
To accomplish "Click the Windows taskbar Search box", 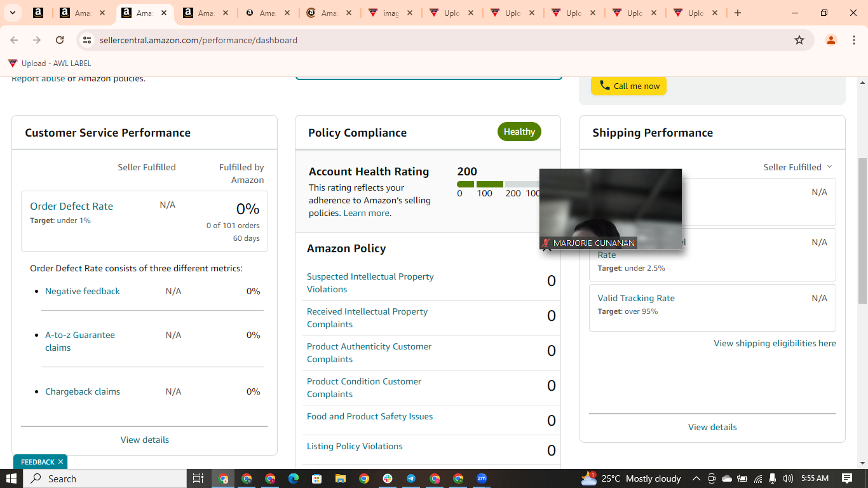I will [105, 478].
